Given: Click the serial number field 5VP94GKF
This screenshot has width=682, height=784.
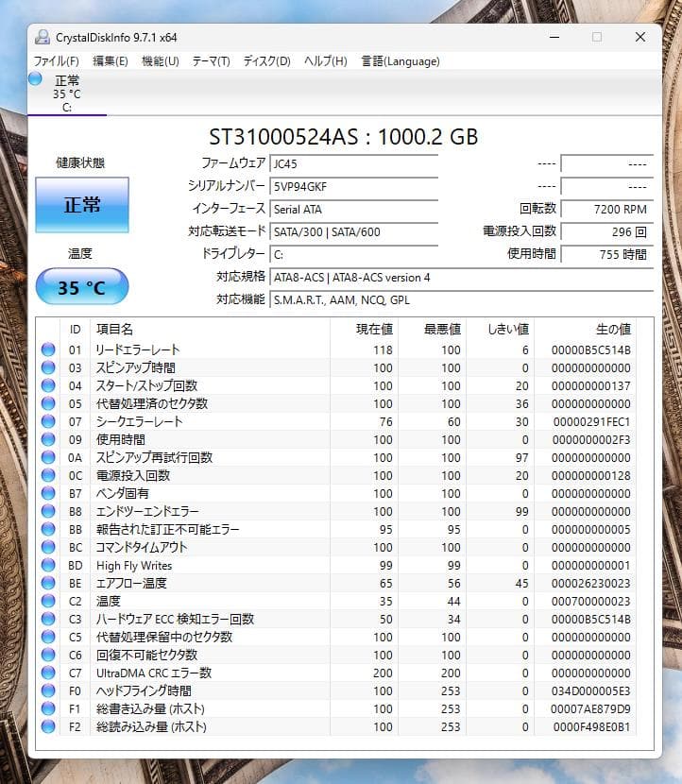Looking at the screenshot, I should tap(354, 186).
